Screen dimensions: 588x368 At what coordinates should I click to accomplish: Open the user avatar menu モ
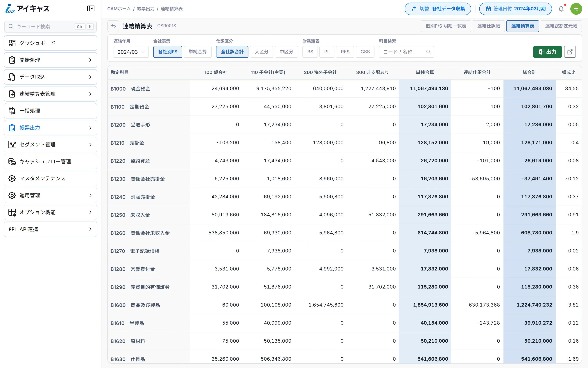click(x=576, y=9)
